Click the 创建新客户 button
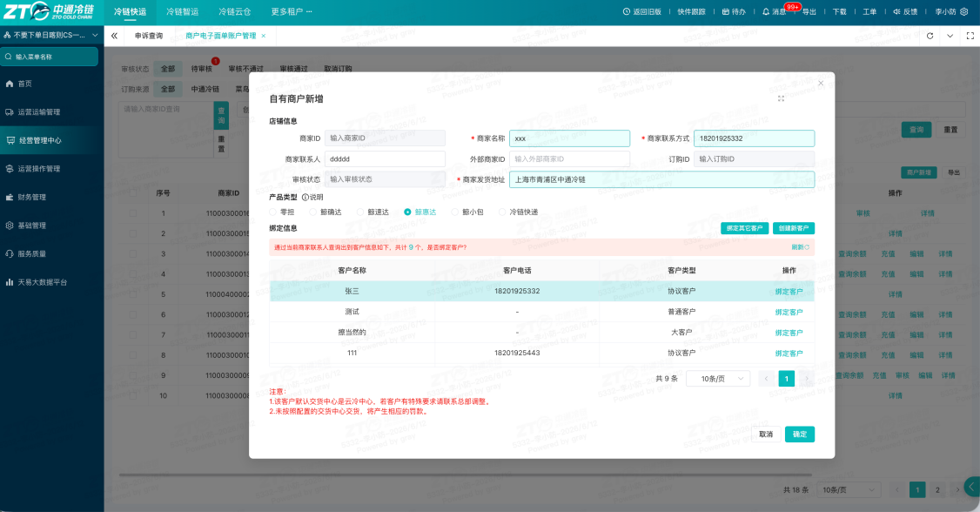This screenshot has width=980, height=512. pos(794,228)
